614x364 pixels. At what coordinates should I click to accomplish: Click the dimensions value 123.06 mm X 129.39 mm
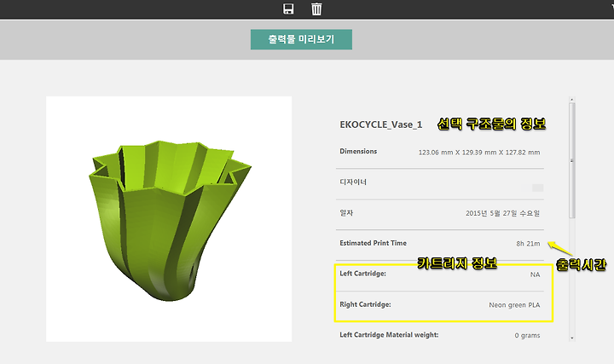(x=479, y=153)
